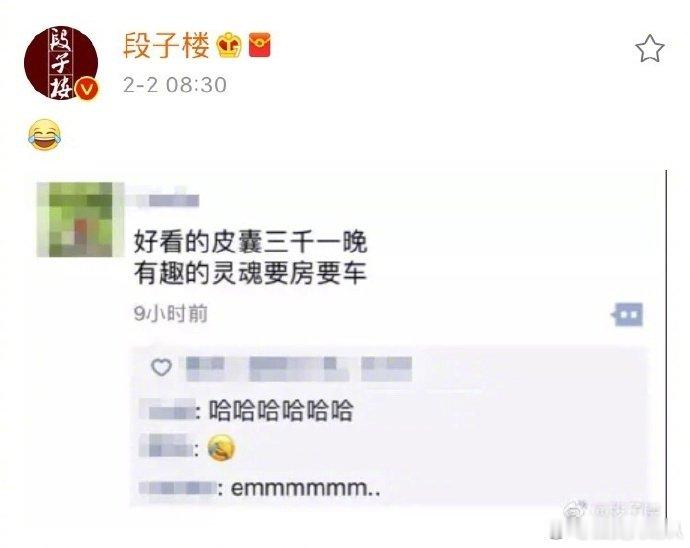690x548 pixels.
Task: Select the text 好看的皮囊三千一晚
Action: click(x=250, y=242)
